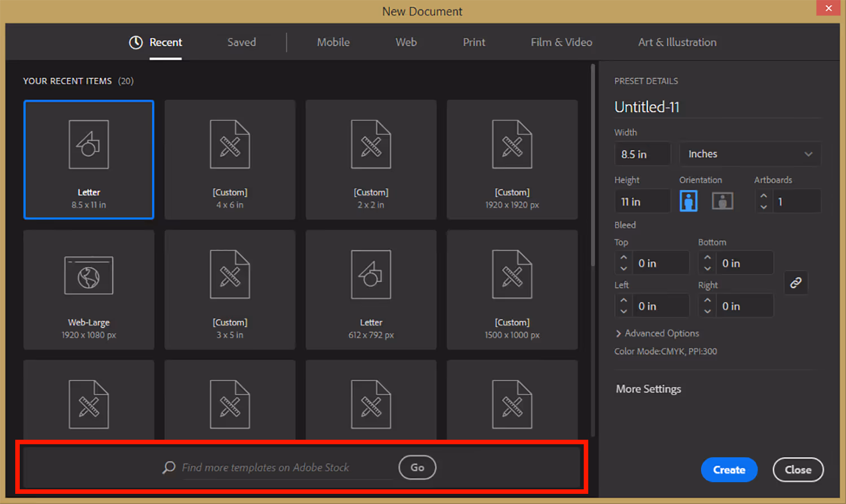Click the clock icon beside Recent
Viewport: 846px width, 504px height.
pyautogui.click(x=136, y=42)
